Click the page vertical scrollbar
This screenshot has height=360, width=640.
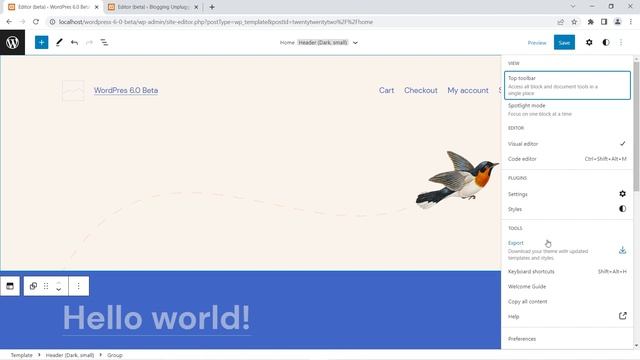636,126
